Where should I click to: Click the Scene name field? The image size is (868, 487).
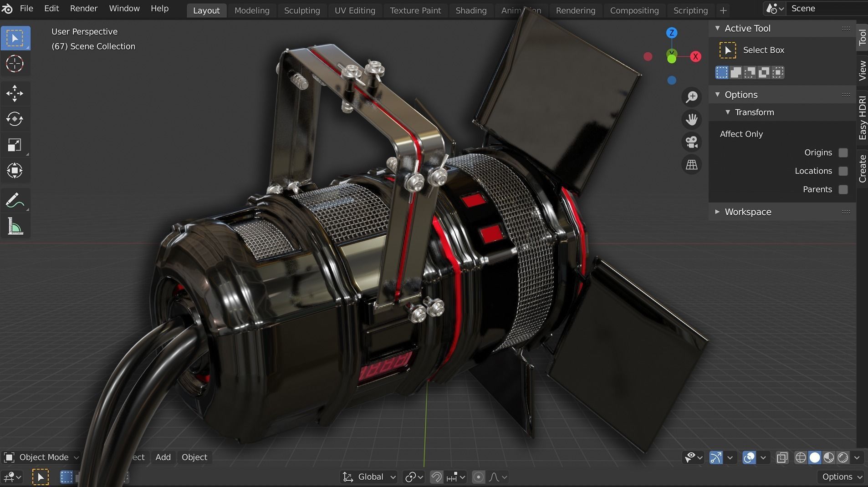(828, 9)
